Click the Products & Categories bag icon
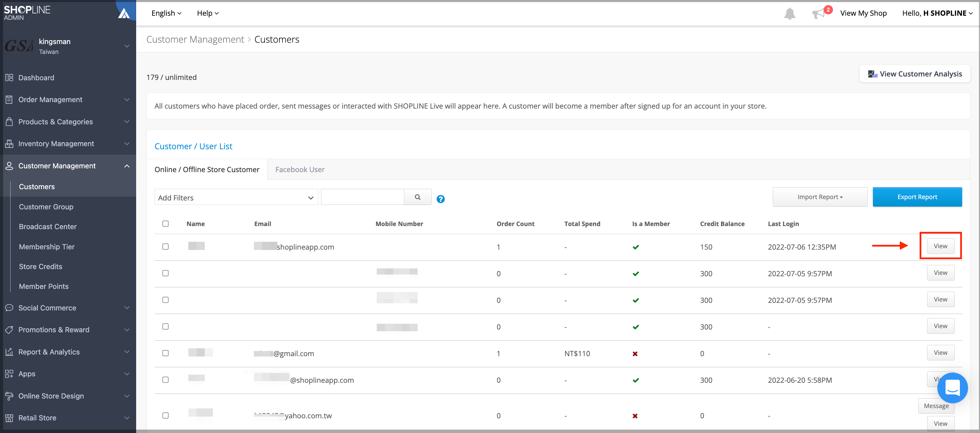This screenshot has height=433, width=980. point(9,122)
